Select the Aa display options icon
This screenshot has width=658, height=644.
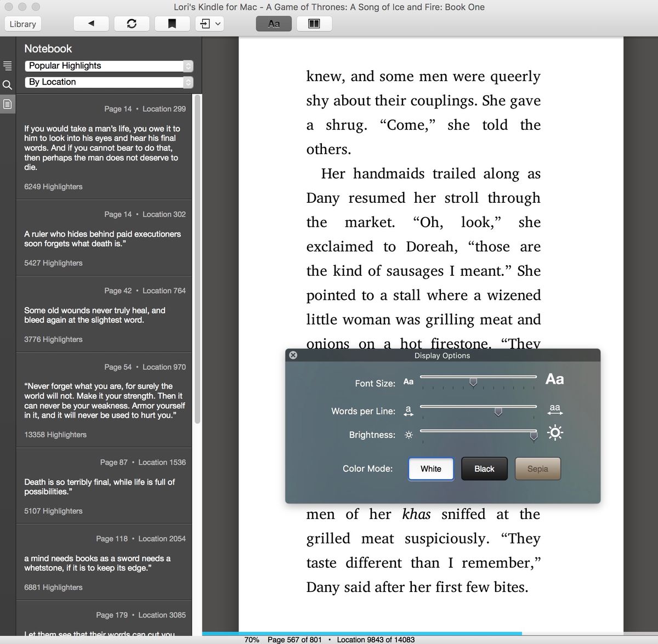273,24
